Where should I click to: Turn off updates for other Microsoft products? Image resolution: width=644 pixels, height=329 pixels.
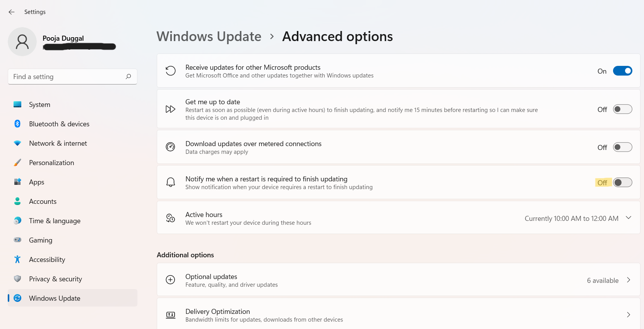(x=622, y=71)
